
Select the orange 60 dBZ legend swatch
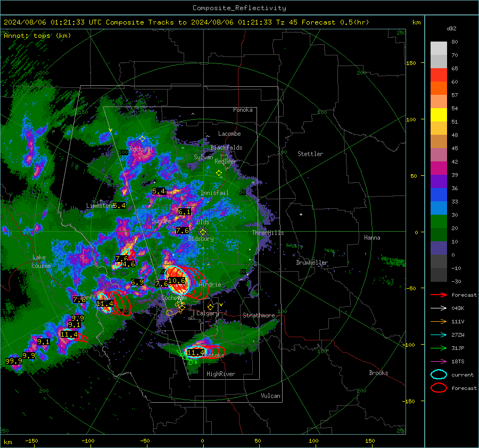pyautogui.click(x=439, y=88)
